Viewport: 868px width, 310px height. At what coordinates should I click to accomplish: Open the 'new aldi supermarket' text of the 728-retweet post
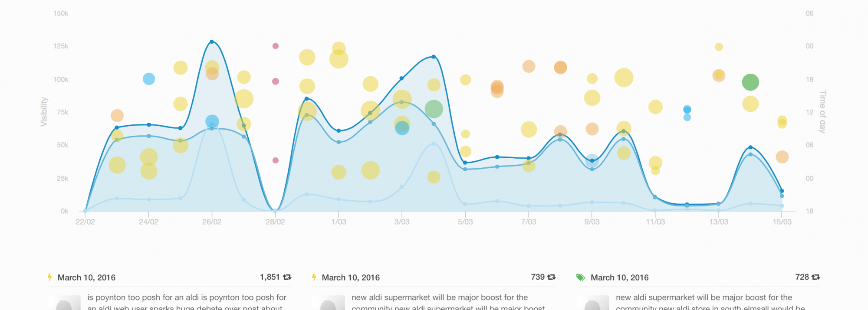coord(704,298)
